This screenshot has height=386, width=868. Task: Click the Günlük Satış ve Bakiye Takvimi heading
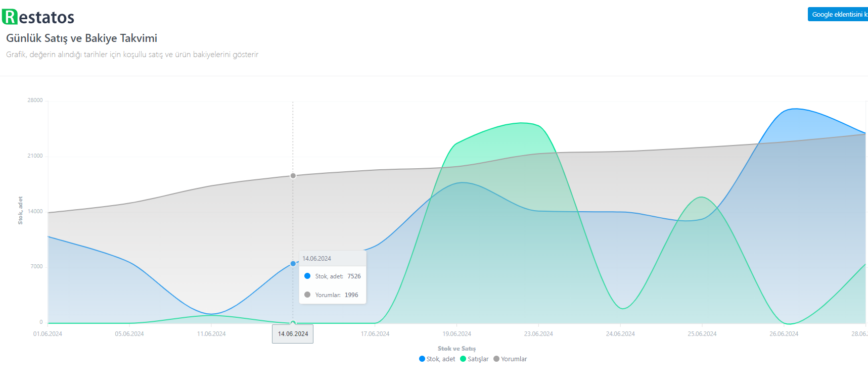(x=81, y=38)
